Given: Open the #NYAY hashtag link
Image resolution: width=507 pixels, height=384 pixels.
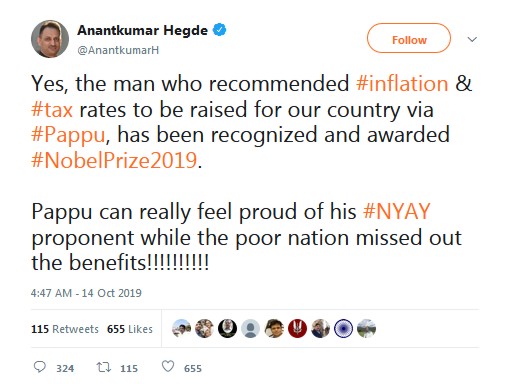Looking at the screenshot, I should point(397,211).
